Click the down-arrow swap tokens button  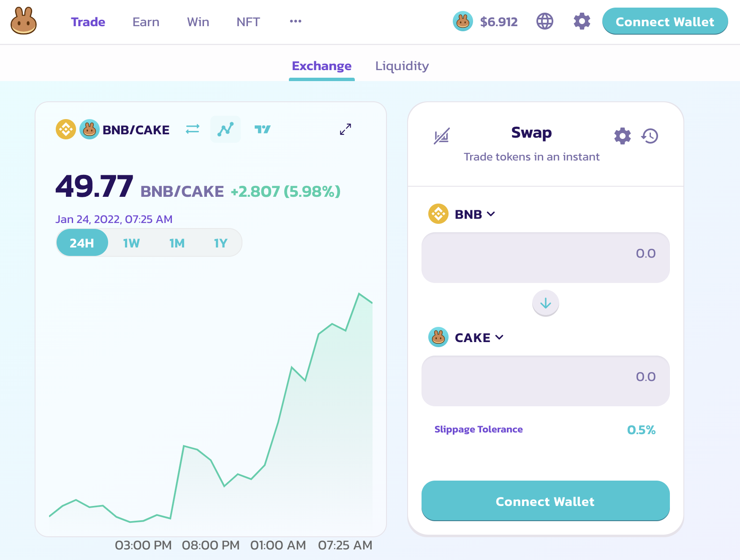click(x=546, y=303)
